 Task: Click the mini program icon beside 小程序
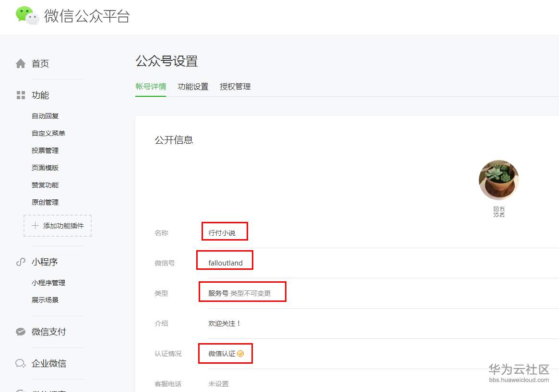coord(21,262)
